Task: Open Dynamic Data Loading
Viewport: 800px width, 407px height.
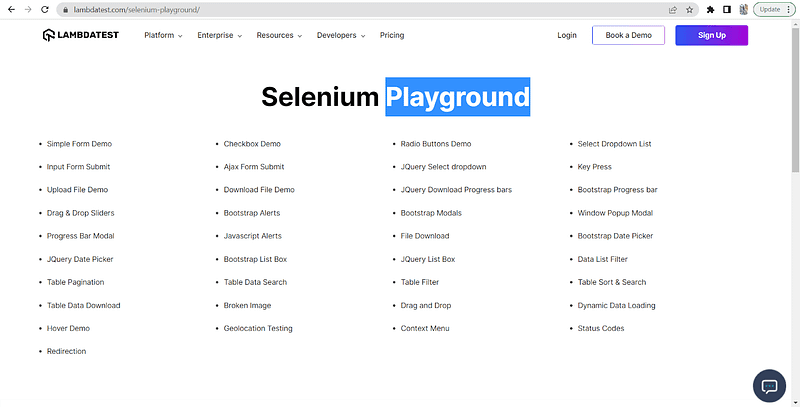Action: [x=616, y=306]
